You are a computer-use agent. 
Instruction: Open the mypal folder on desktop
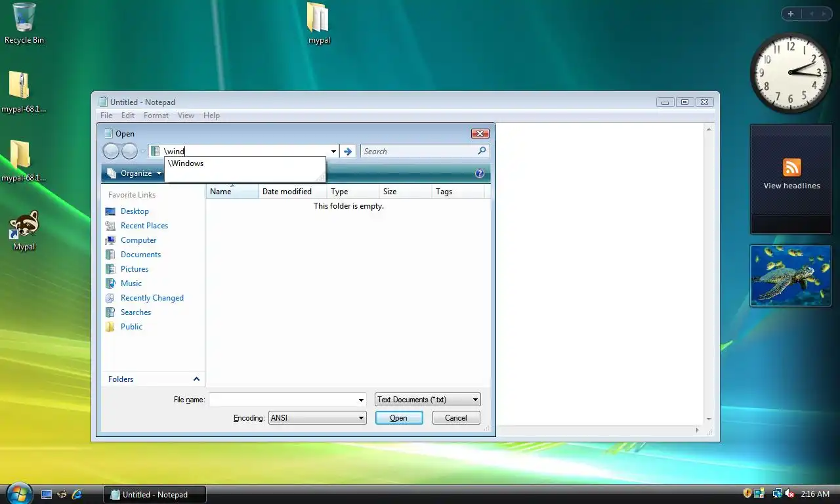coord(318,23)
